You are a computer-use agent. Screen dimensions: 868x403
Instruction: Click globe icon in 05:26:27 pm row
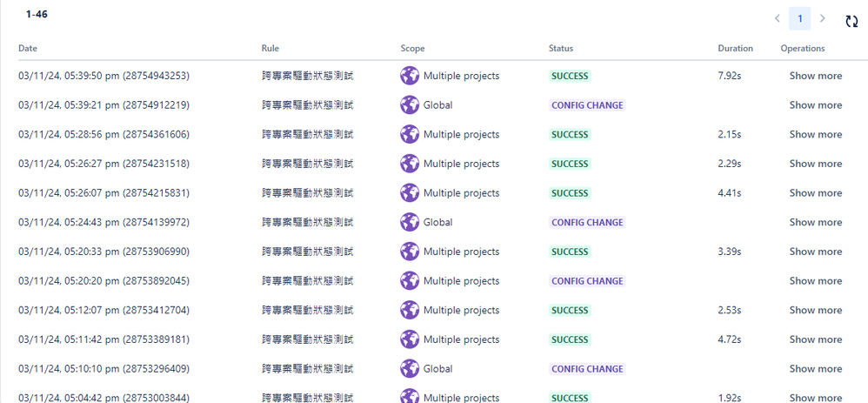pos(410,164)
